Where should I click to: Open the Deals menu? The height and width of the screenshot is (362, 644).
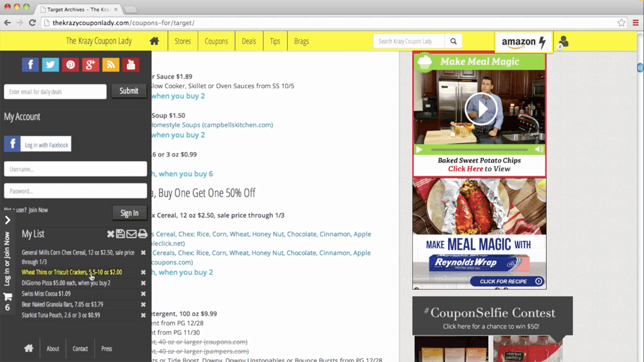pos(249,41)
